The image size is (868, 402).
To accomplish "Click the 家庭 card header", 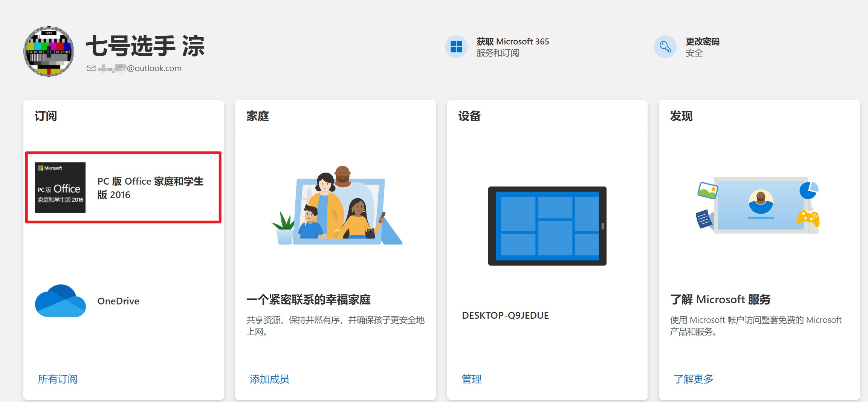I will click(x=258, y=116).
